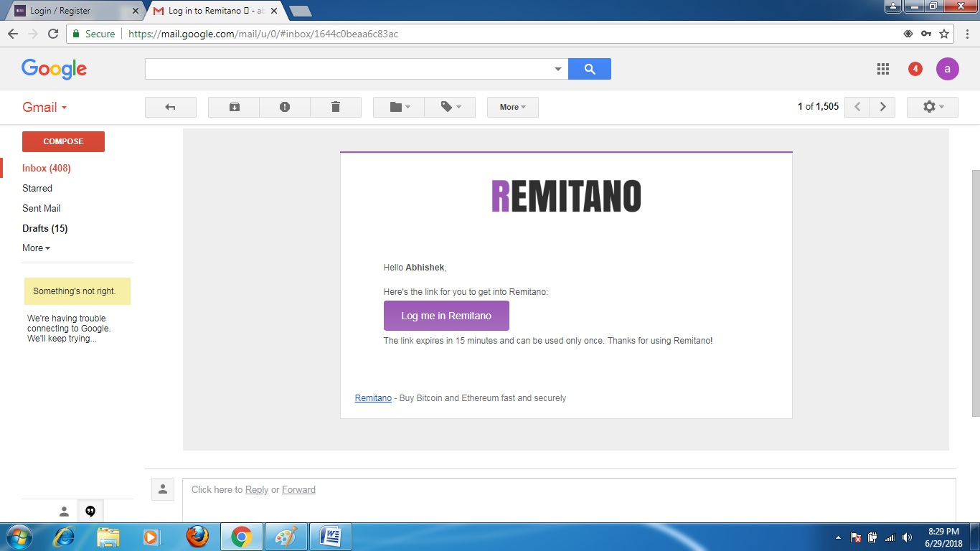The width and height of the screenshot is (980, 551).
Task: Go to the newer email arrow
Action: (857, 107)
